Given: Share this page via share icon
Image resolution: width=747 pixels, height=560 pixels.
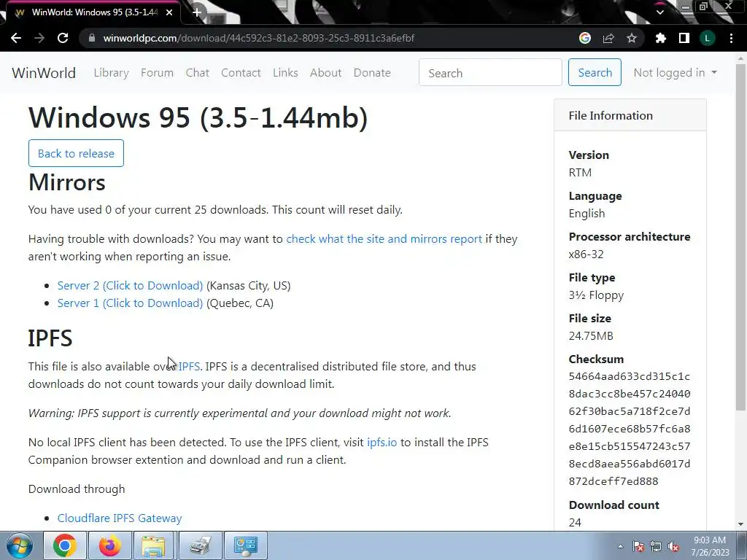Looking at the screenshot, I should coord(608,38).
